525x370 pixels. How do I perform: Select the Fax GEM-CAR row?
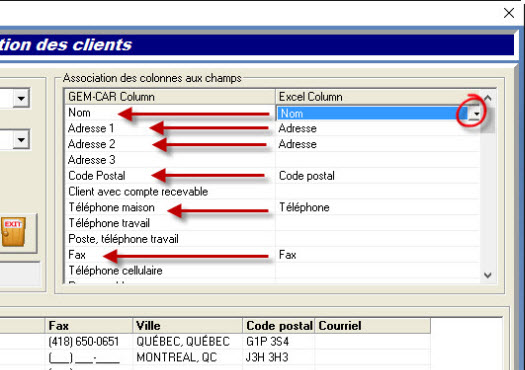click(170, 255)
